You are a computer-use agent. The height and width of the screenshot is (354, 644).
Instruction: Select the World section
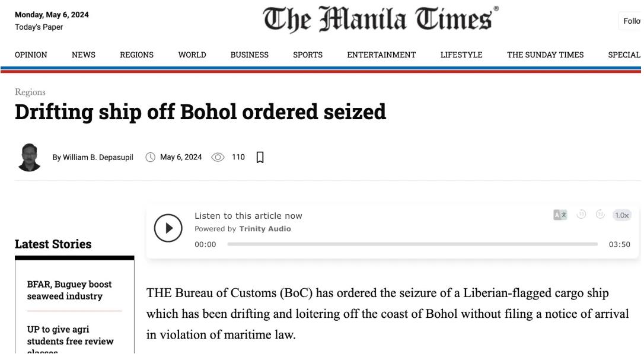click(x=192, y=55)
